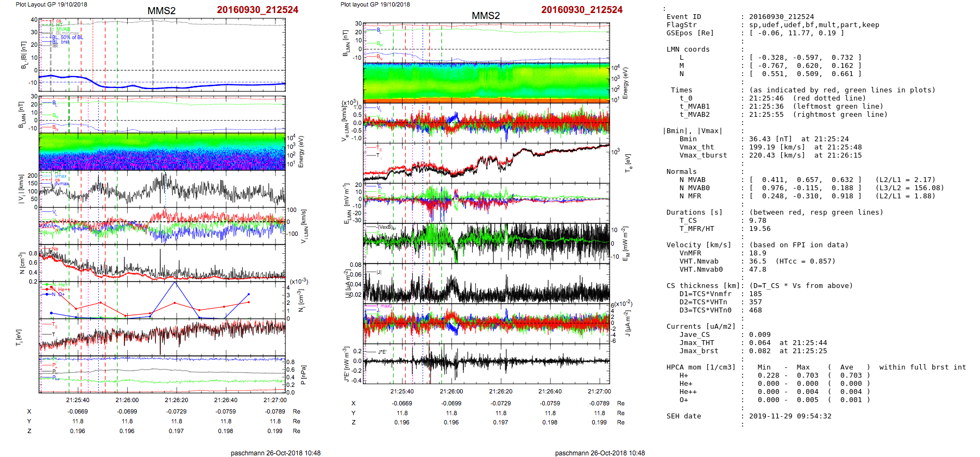980x457 pixels.
Task: Click the LMN coords heading
Action: (x=688, y=49)
